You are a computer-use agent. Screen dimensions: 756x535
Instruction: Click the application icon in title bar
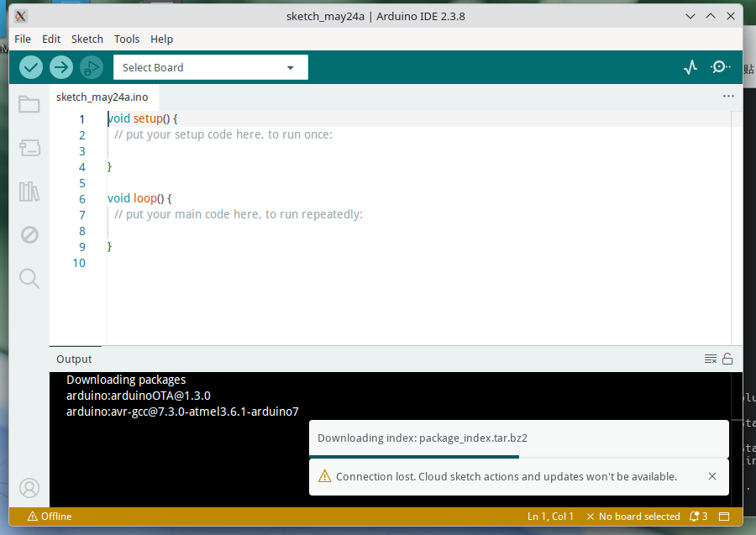(20, 17)
